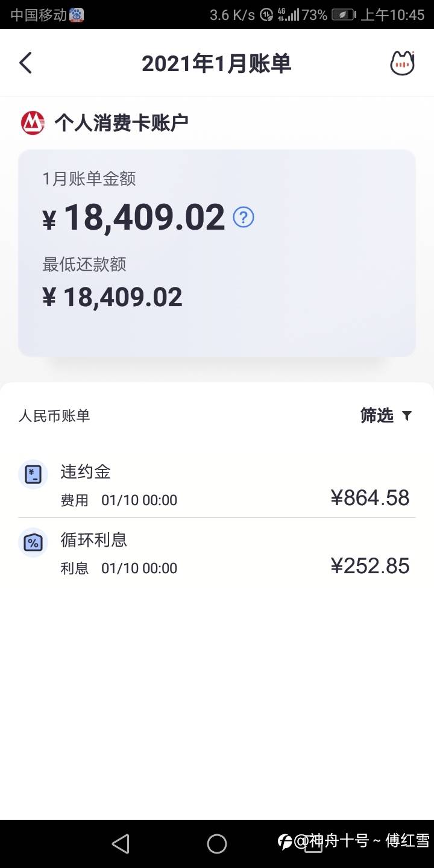Tap the 01/10 00:00 date under 违约金
The image size is (434, 868).
pos(139,500)
